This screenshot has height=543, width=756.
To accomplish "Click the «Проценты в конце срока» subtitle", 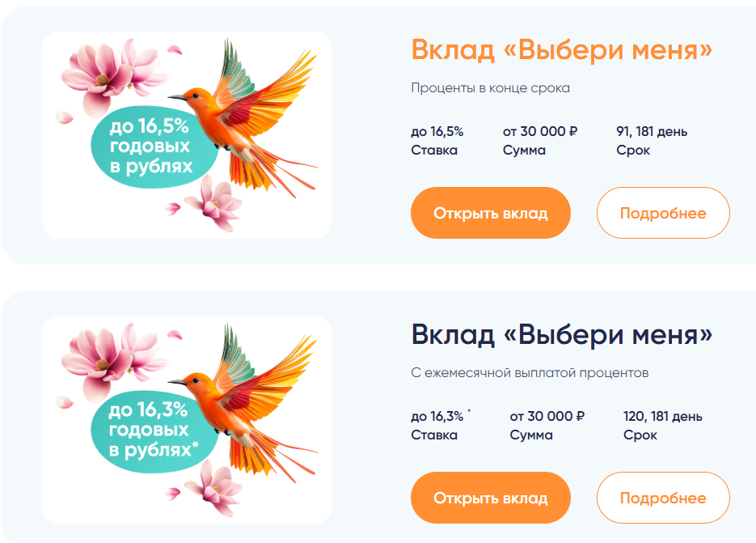I will [x=490, y=88].
